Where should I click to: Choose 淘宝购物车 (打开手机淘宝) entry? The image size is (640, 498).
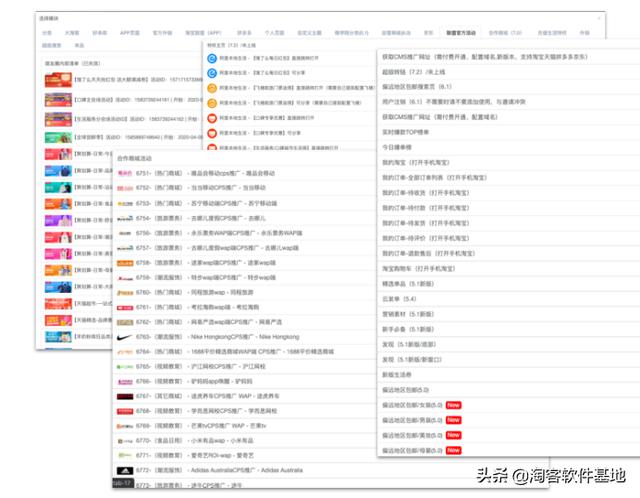(418, 269)
